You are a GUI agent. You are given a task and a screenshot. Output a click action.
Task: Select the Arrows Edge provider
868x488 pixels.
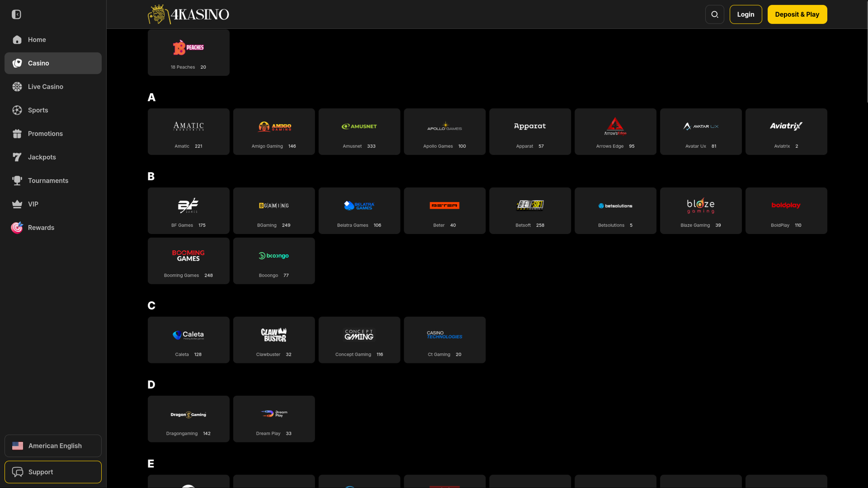pyautogui.click(x=615, y=131)
